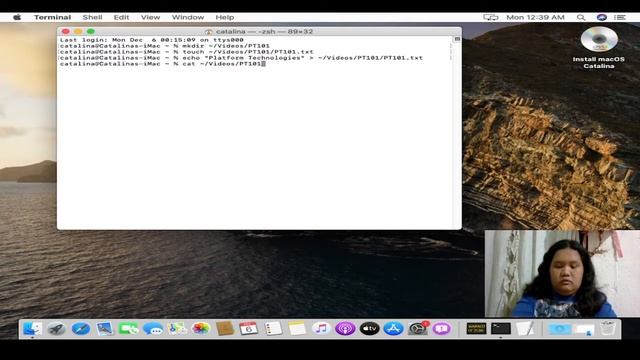Open Maps from the Dock
The height and width of the screenshot is (360, 640).
(x=177, y=329)
